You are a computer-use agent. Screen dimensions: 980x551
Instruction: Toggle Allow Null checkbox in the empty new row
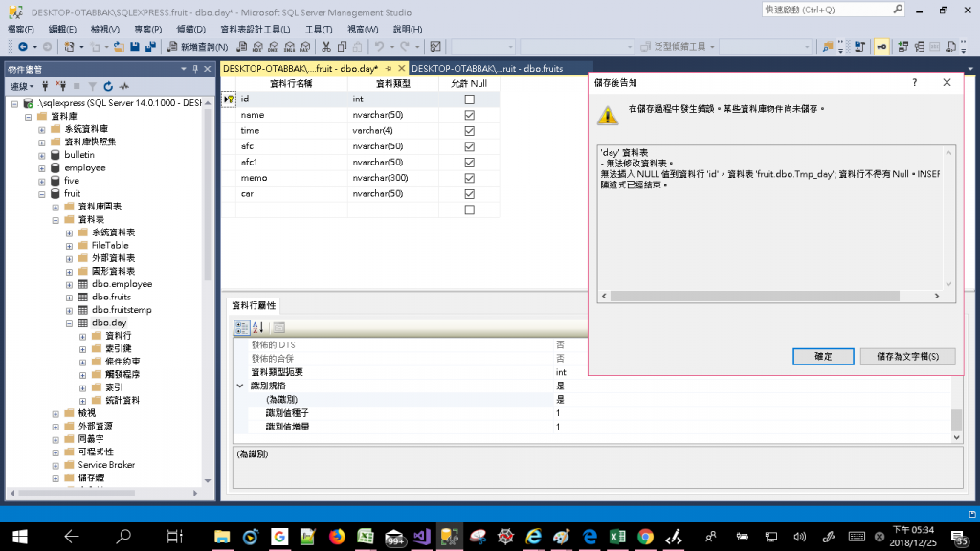click(469, 209)
